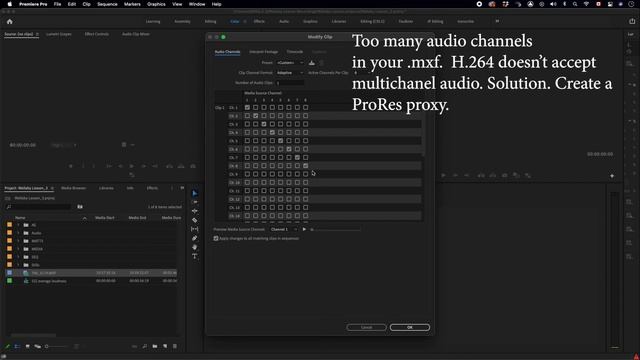The height and width of the screenshot is (360, 640).
Task: Select the Pen tool
Action: tap(195, 238)
